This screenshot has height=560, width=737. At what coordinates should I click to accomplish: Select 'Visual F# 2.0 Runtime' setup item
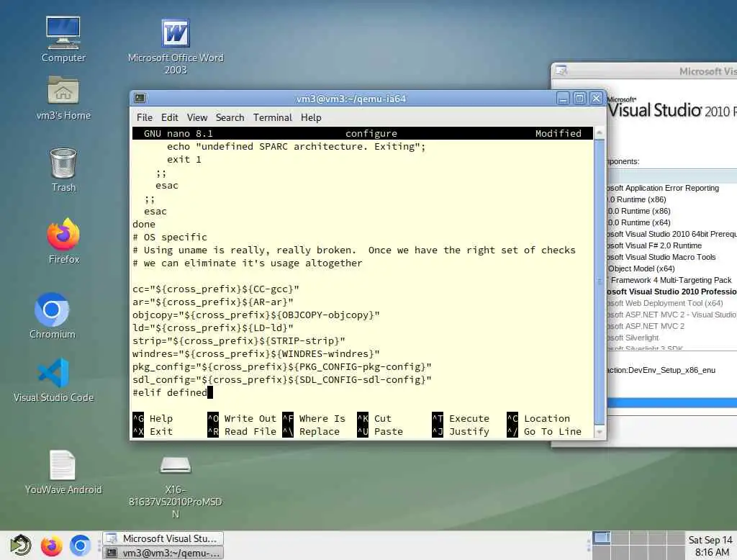tap(654, 245)
